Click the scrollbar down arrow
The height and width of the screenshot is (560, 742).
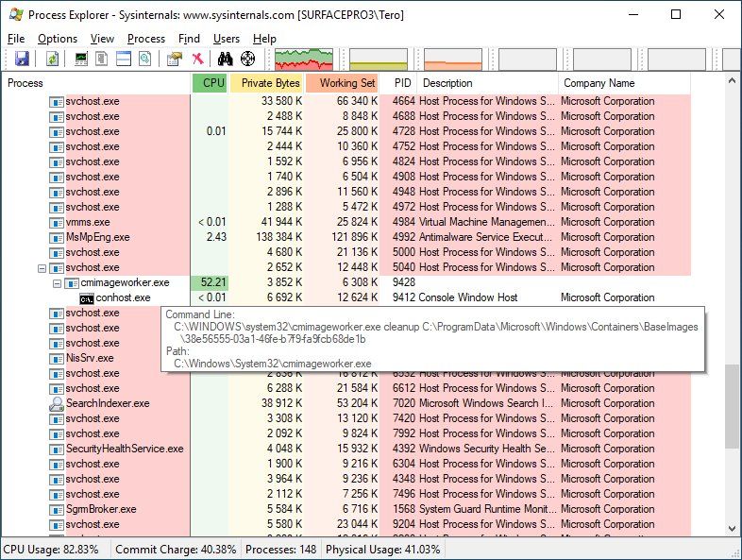point(732,529)
